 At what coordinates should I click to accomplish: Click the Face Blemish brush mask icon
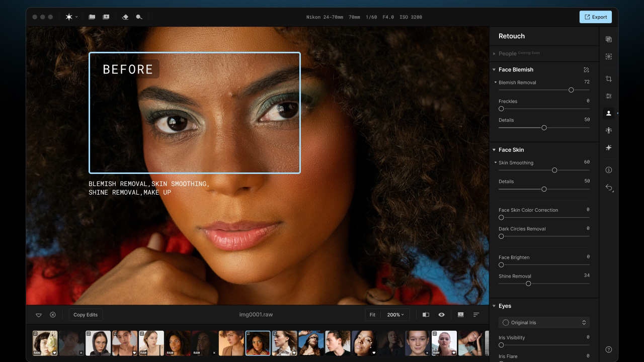586,70
